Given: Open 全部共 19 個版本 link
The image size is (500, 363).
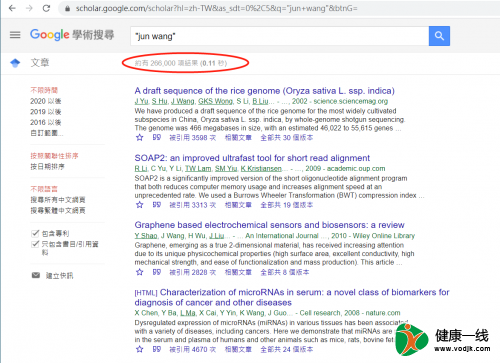Looking at the screenshot, I should 287,205.
